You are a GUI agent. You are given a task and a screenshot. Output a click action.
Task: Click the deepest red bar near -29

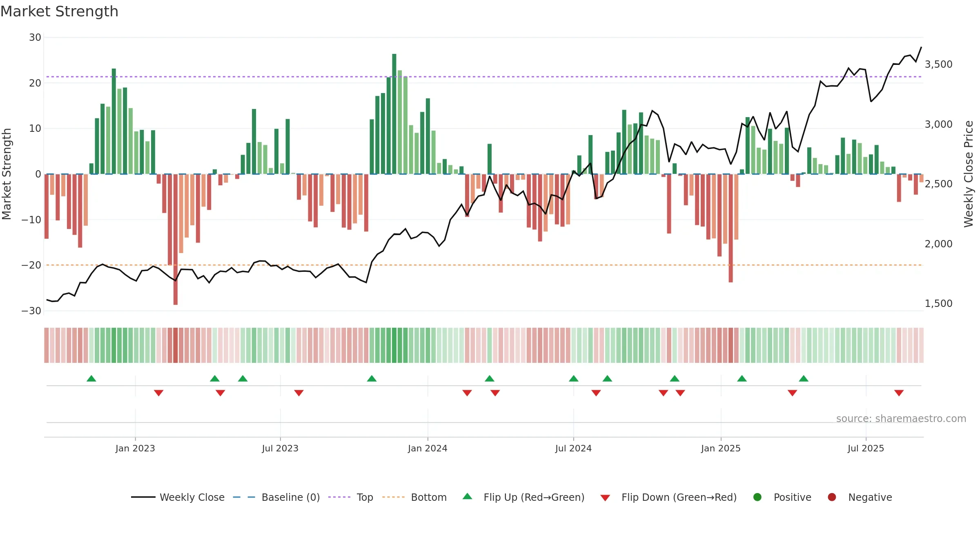pos(176,239)
